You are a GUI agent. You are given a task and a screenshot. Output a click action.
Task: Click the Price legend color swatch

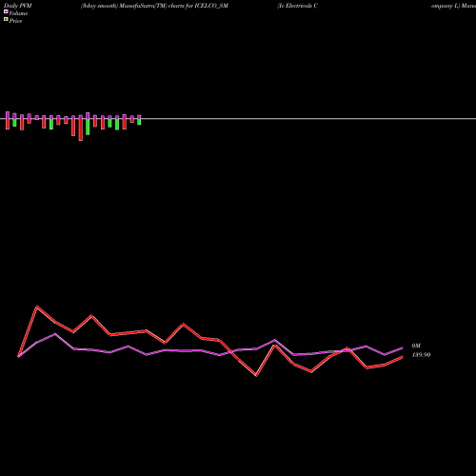pos(6,20)
